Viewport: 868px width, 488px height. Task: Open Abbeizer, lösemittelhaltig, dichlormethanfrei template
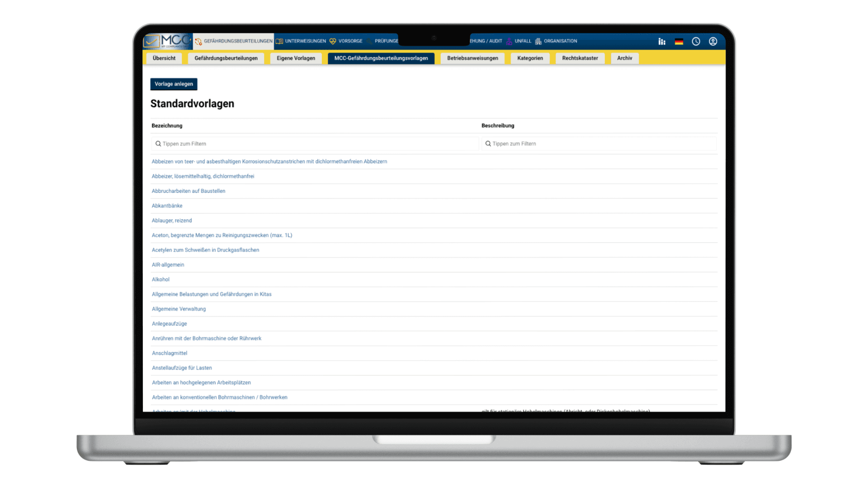pos(203,176)
